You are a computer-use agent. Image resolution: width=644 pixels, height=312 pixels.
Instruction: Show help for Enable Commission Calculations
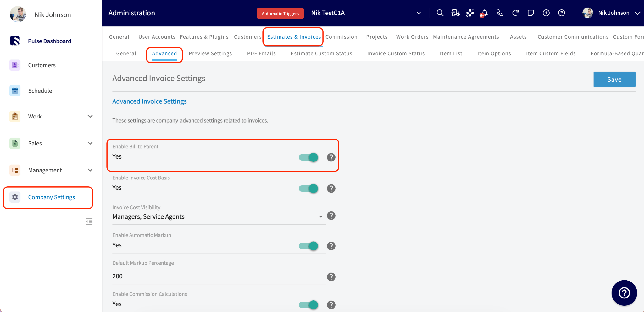331,305
